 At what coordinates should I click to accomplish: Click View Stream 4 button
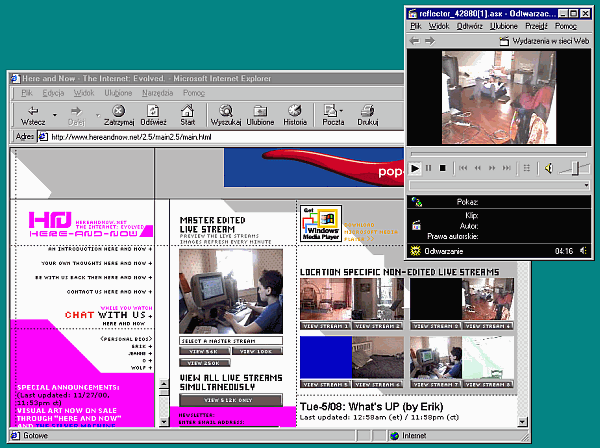point(488,326)
